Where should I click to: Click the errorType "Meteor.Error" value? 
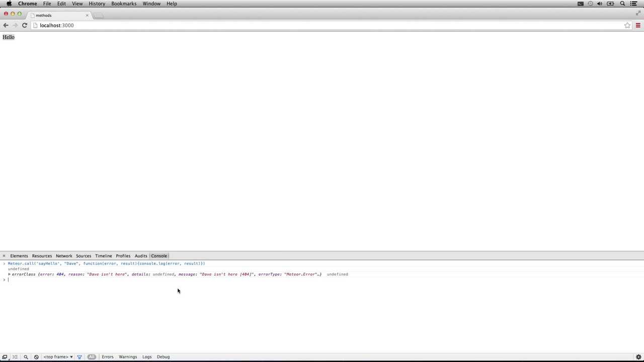tap(301, 275)
